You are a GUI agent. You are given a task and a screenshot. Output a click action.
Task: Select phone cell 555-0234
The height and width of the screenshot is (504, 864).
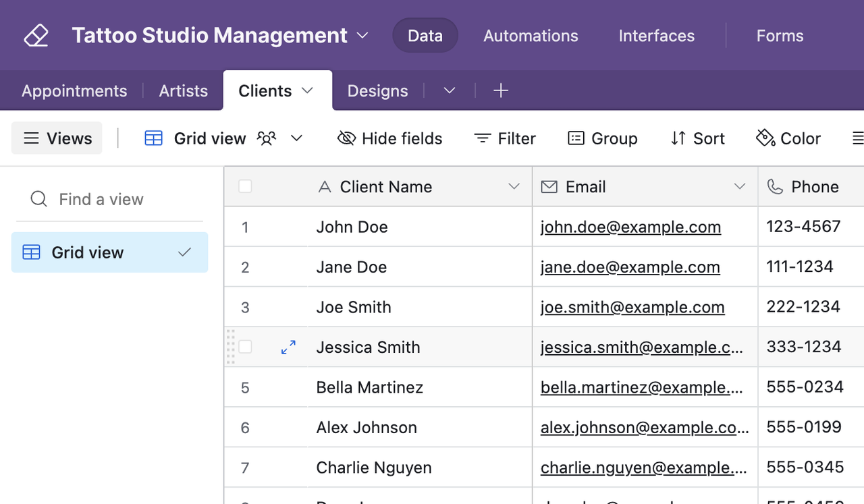pos(811,387)
